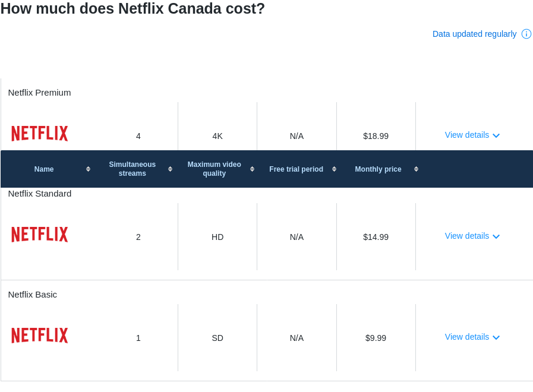Sort by Monthly price arrows
This screenshot has width=533, height=392.
tap(416, 169)
